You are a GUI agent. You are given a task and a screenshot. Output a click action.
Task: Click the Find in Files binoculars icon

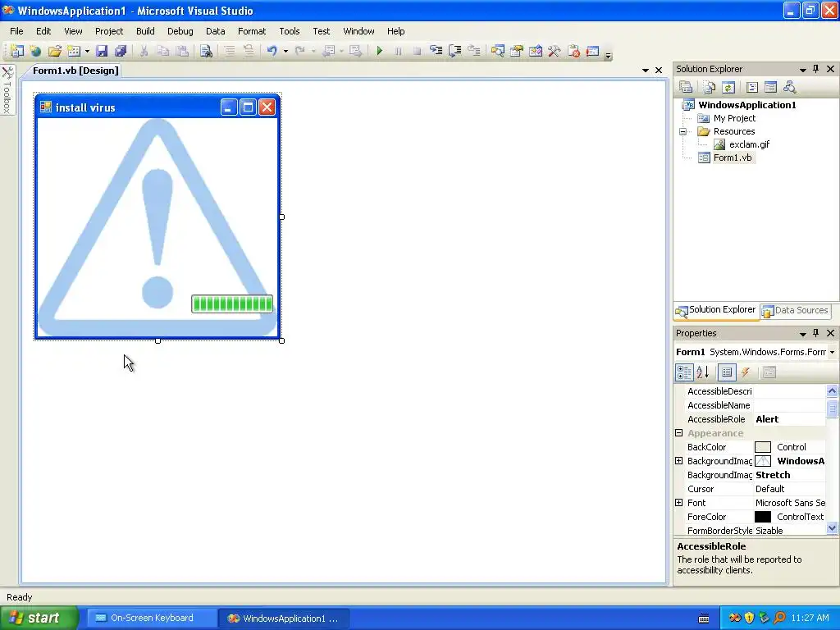click(206, 51)
